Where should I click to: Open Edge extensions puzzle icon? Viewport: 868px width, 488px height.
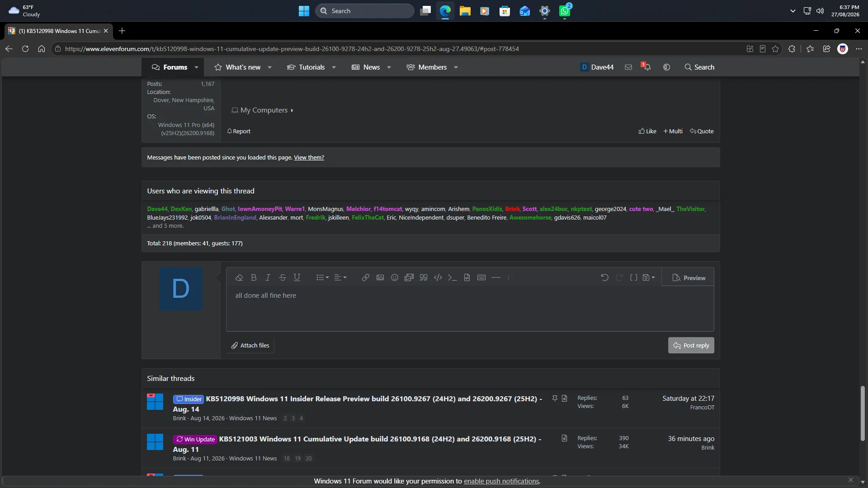(x=792, y=49)
